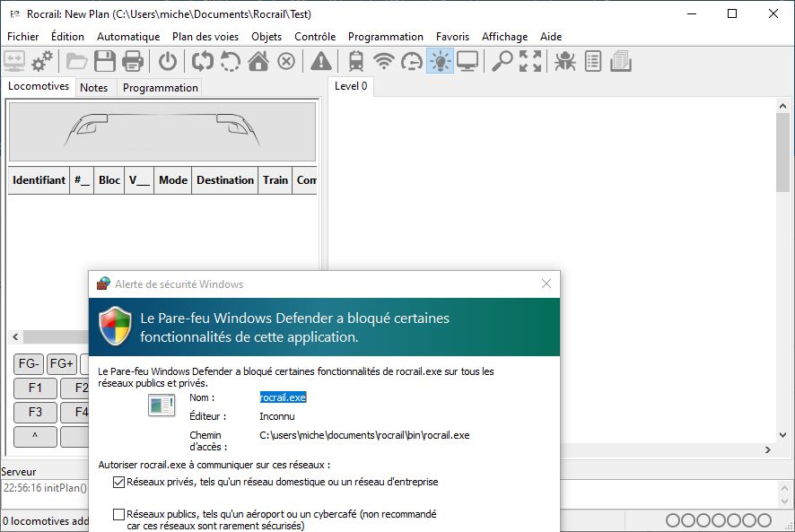The image size is (795, 532).
Task: Open the Plan des voies menu
Action: (x=205, y=37)
